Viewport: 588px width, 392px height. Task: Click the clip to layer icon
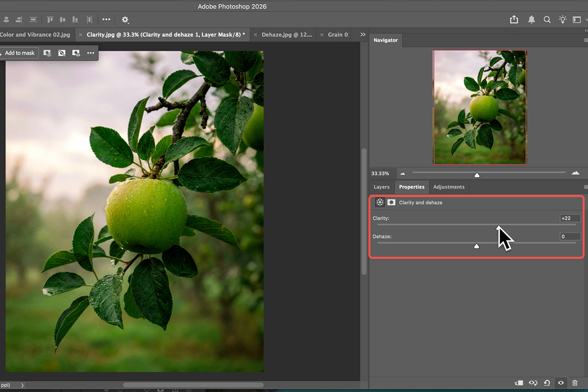[519, 383]
